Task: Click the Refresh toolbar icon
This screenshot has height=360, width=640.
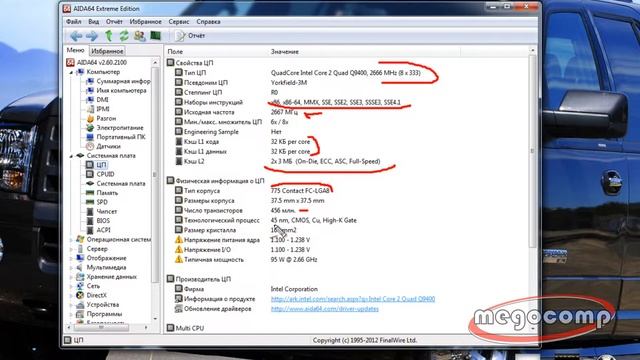Action: point(124,36)
